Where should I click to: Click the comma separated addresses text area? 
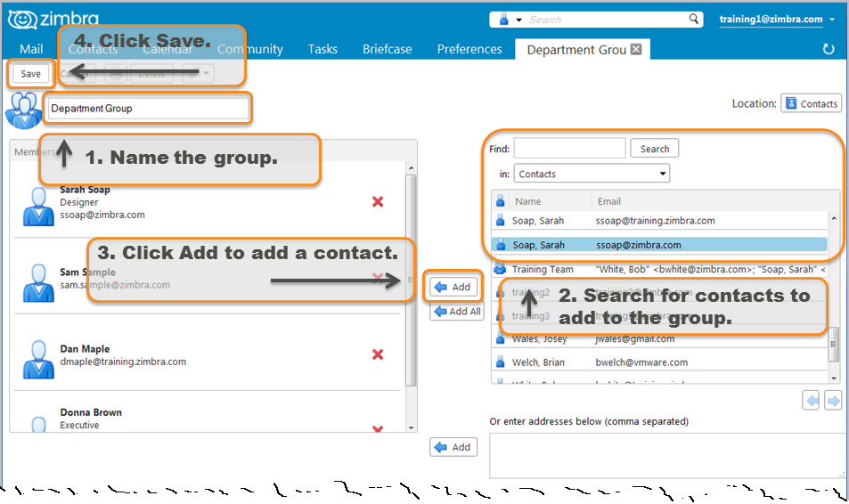[x=666, y=456]
